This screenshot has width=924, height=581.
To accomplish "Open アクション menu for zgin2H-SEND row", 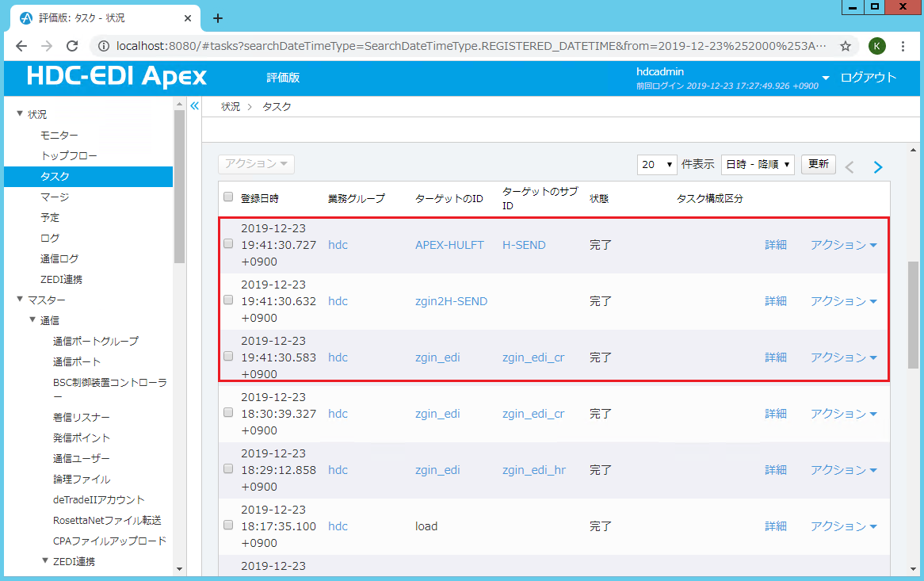I will (x=843, y=301).
